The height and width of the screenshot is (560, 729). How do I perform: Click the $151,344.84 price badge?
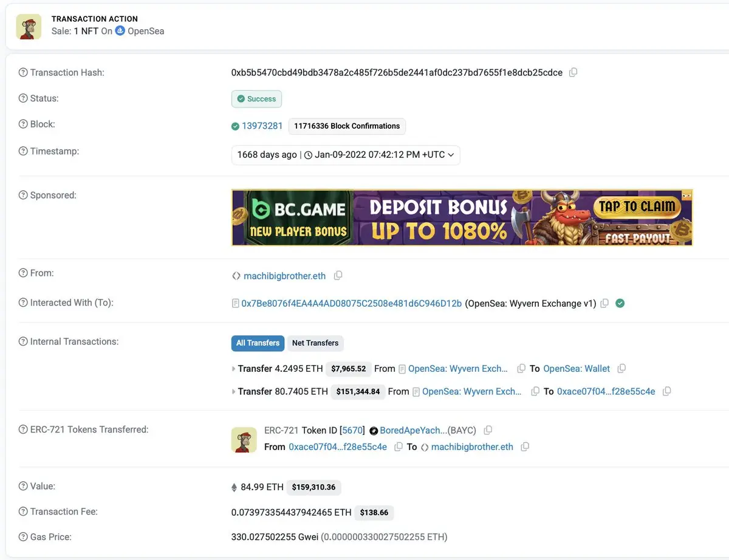(x=358, y=392)
